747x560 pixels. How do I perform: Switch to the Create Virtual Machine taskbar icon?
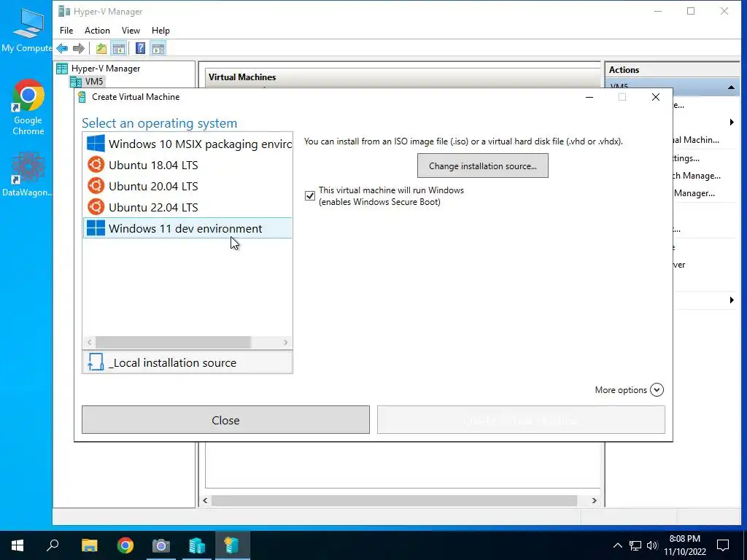(232, 545)
